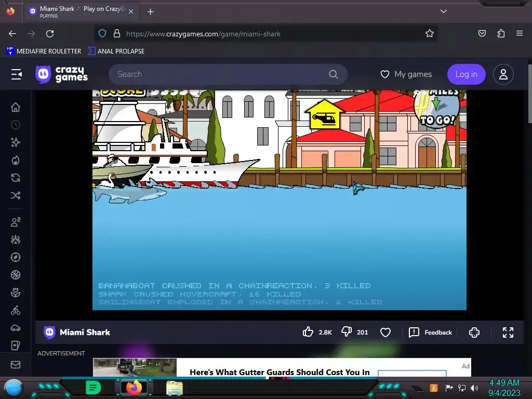Screen dimensions: 532x399
Task: Open 2 Player games icon in sidebar
Action: point(16,222)
